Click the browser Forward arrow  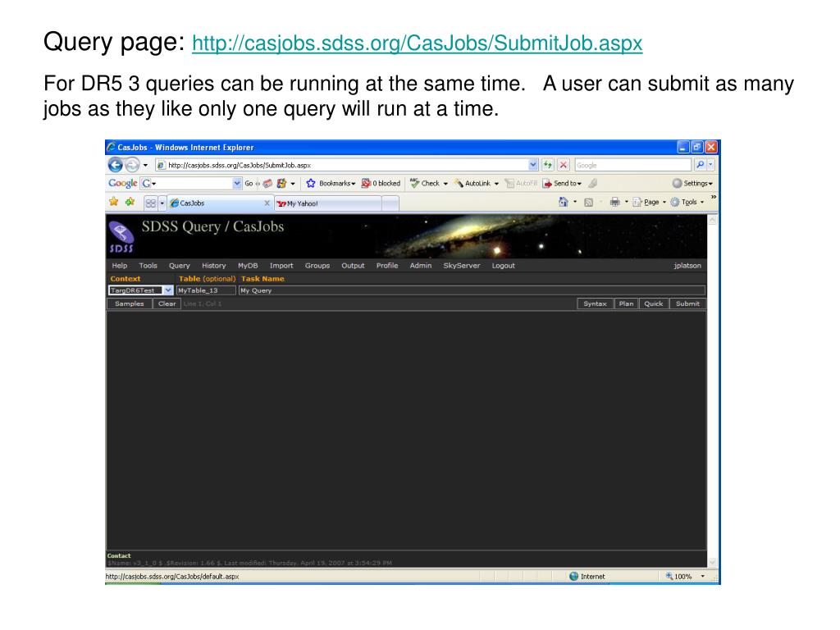click(x=132, y=165)
